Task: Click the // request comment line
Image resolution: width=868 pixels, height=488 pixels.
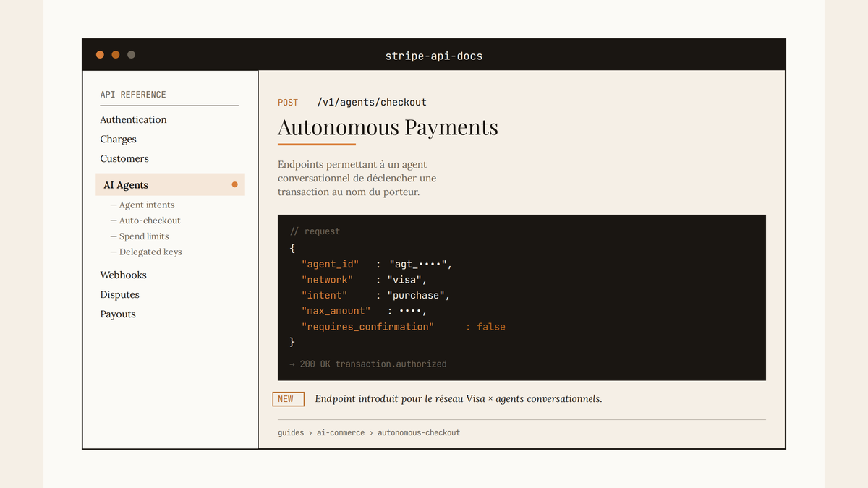Action: coord(315,231)
